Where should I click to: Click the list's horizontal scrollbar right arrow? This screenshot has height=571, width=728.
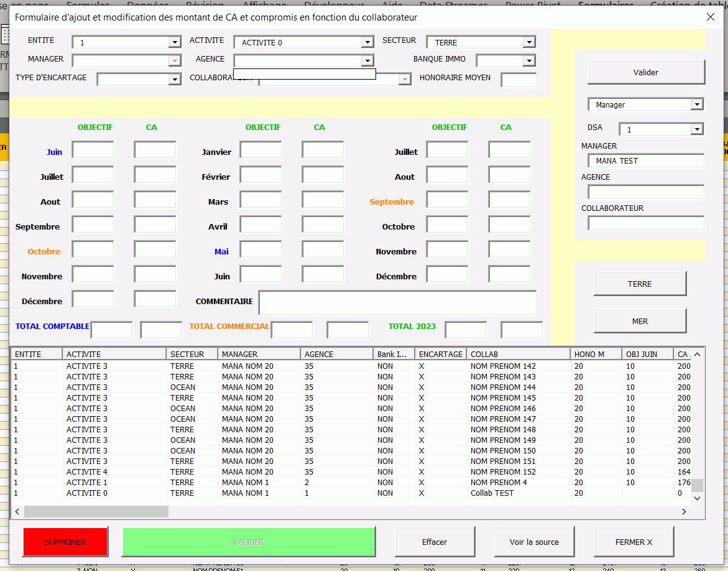(684, 511)
